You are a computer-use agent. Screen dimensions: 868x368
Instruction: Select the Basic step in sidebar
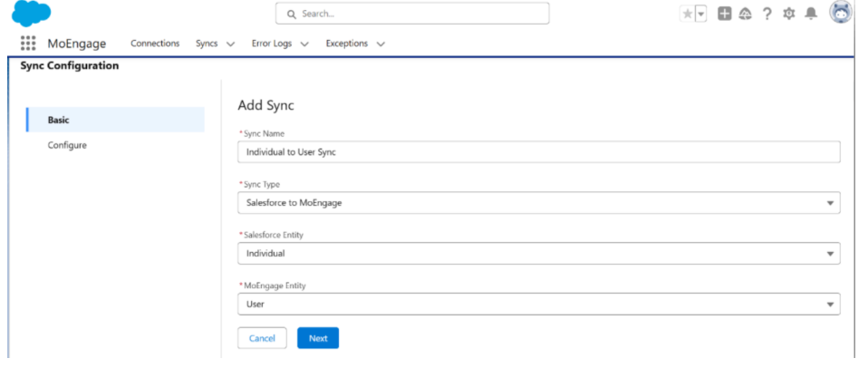coord(115,120)
